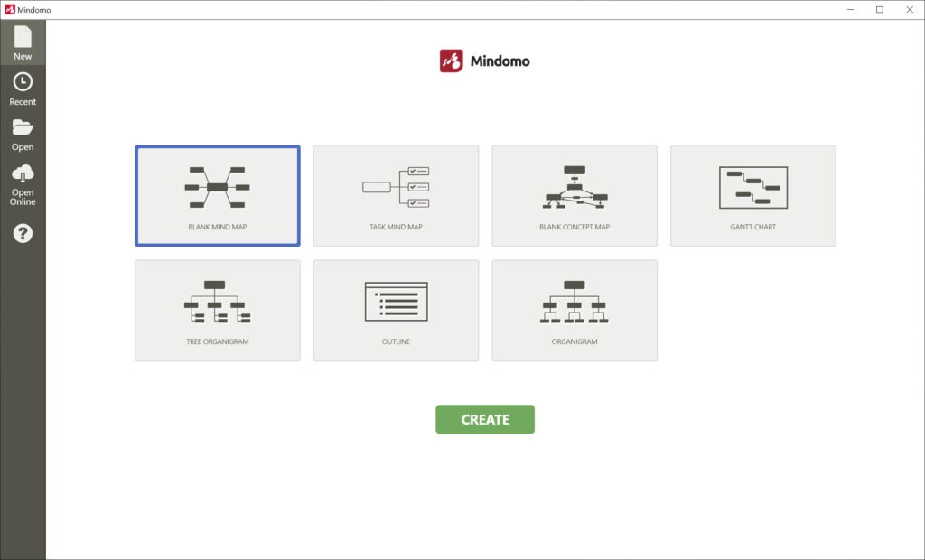925x560 pixels.
Task: Click the TASK MIND MAP caption text
Action: 396,228
